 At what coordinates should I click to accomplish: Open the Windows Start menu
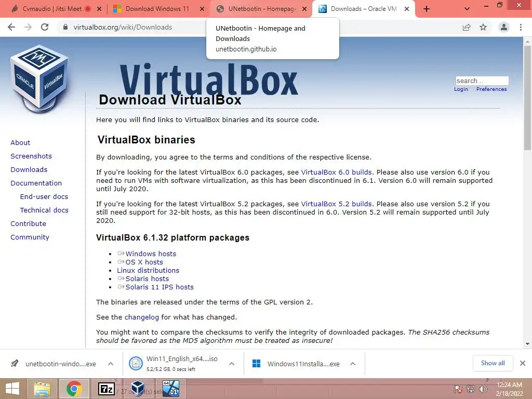click(x=12, y=389)
